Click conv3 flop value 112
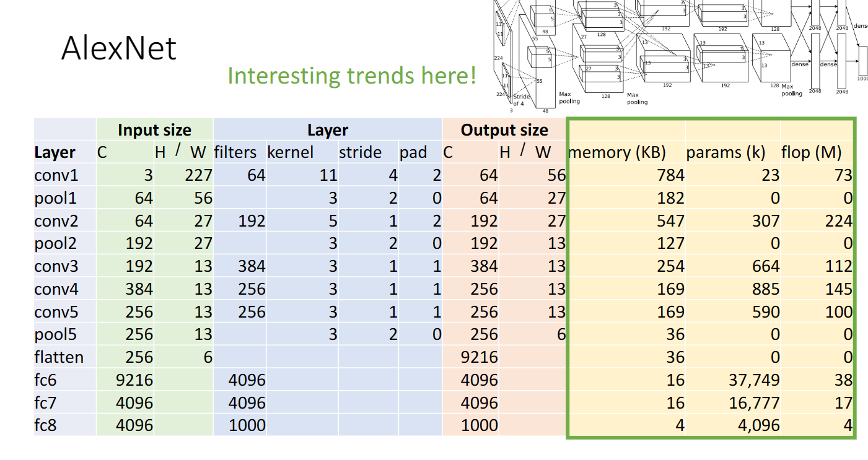The image size is (868, 460). 839,266
